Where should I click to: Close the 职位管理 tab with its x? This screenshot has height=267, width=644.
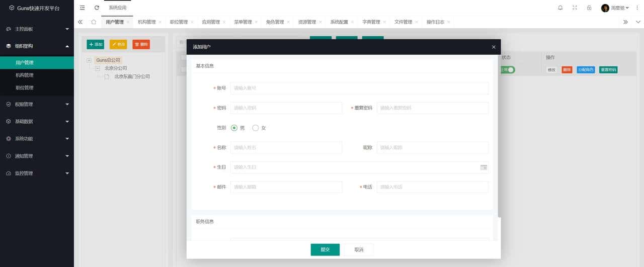pyautogui.click(x=192, y=22)
